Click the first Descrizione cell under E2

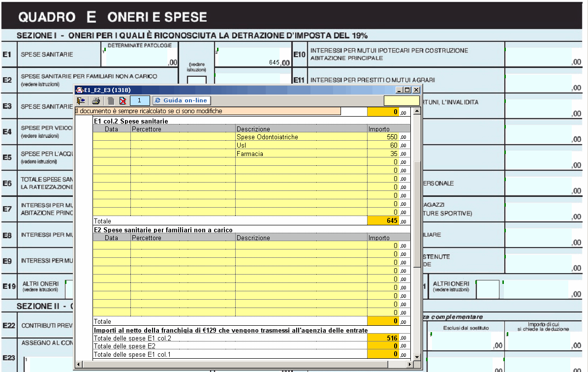(x=301, y=246)
